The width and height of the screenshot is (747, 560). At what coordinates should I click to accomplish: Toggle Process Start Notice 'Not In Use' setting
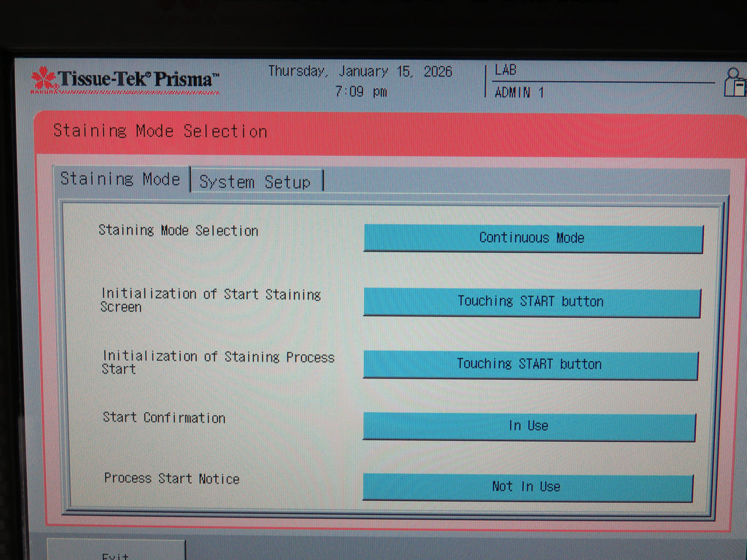pyautogui.click(x=527, y=487)
